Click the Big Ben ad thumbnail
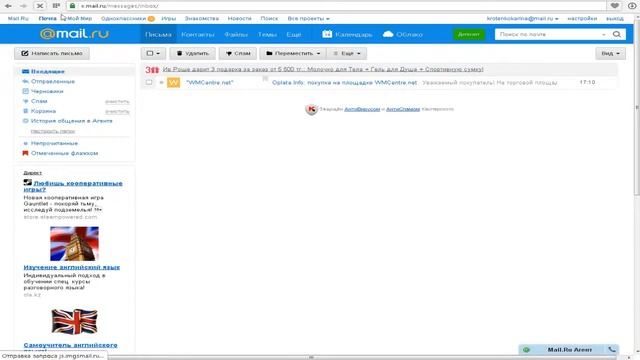Image resolution: width=640 pixels, height=360 pixels. [x=74, y=244]
